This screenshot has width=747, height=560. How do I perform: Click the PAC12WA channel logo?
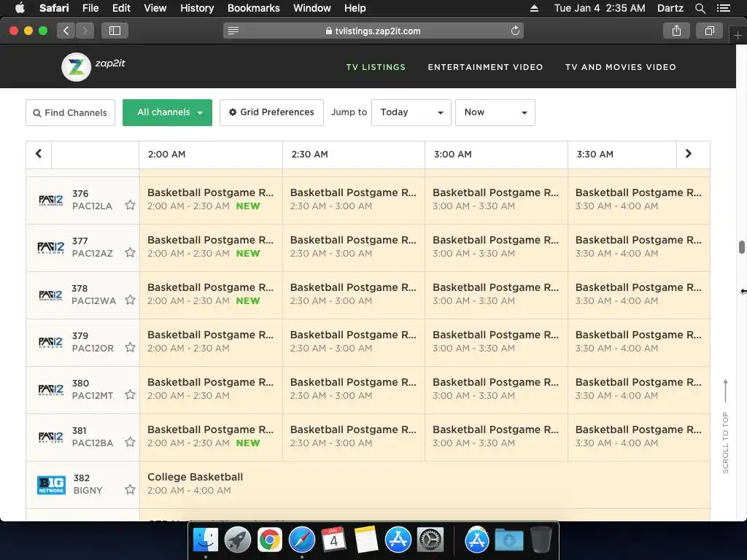click(x=51, y=295)
